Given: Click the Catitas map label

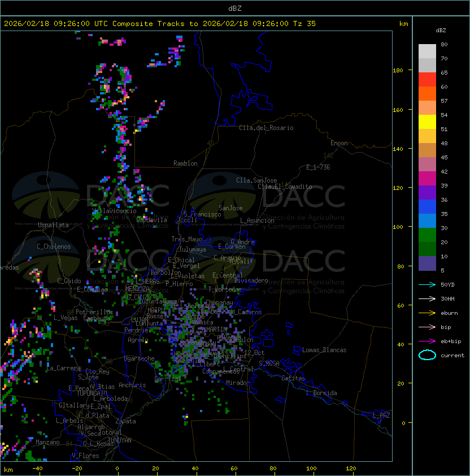Looking at the screenshot, I should pos(293,378).
